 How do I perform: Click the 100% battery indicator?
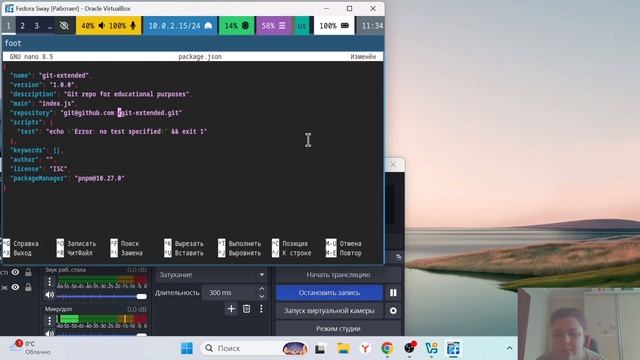pyautogui.click(x=334, y=26)
